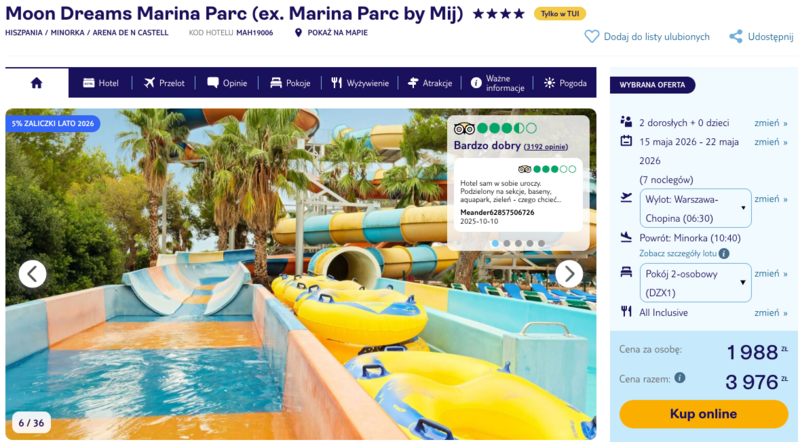Open the Wylot Warszawa-Chopina departure dropdown

pyautogui.click(x=695, y=208)
